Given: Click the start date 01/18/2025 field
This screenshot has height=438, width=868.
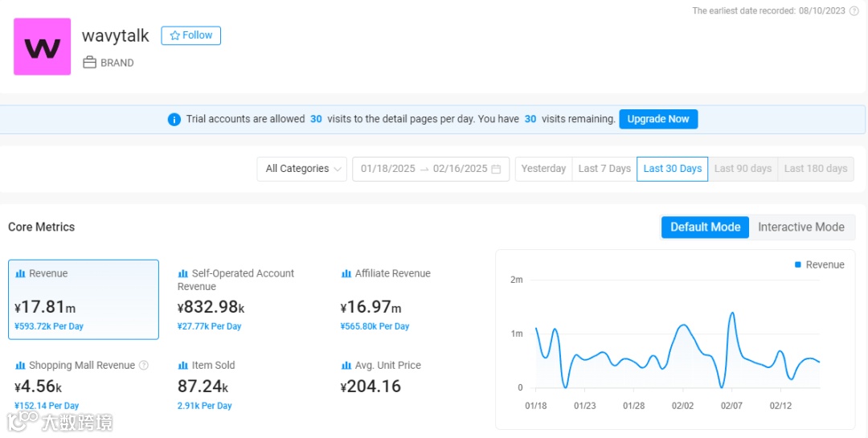Looking at the screenshot, I should point(388,169).
